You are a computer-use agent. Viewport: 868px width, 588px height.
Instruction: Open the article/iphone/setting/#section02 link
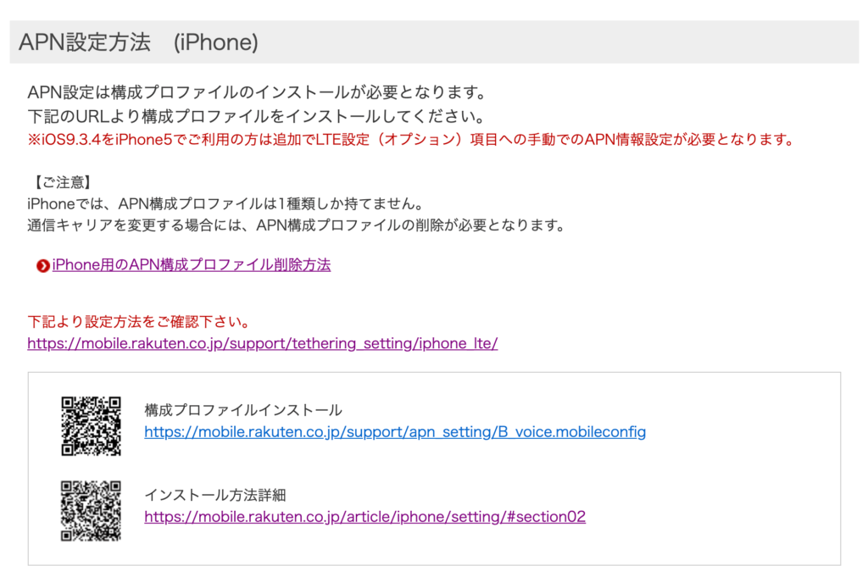[364, 517]
